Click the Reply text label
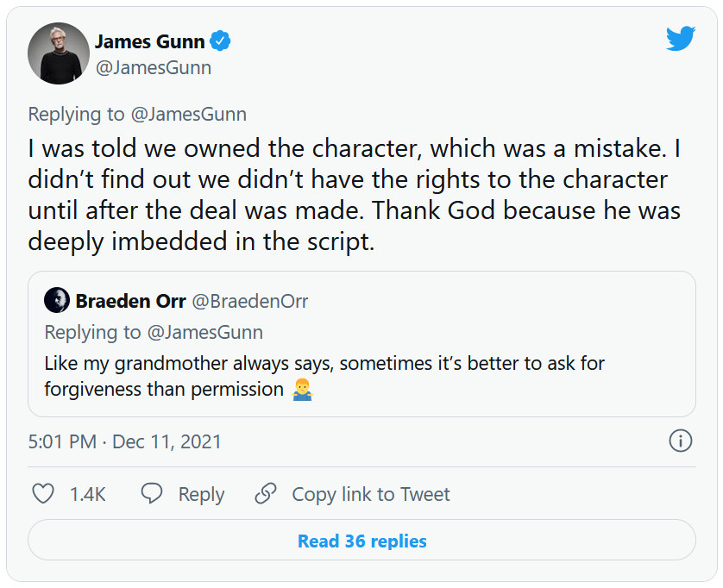Viewport: 723px width, 588px height. [201, 494]
